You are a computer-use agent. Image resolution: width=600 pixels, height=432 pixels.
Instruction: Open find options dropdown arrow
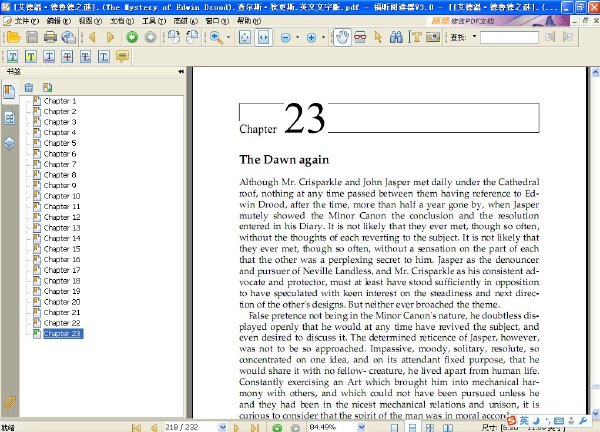point(474,37)
